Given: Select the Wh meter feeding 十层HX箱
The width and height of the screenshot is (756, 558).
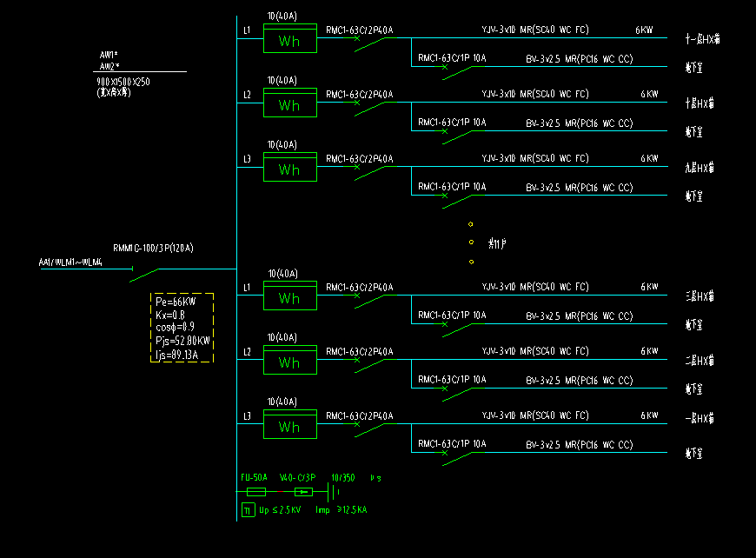Looking at the screenshot, I should [290, 103].
